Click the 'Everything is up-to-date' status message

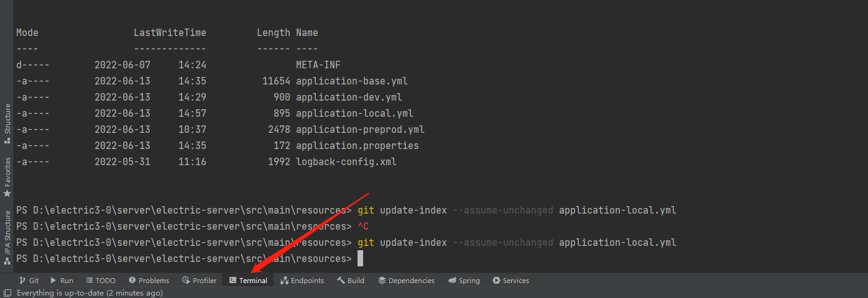[x=90, y=293]
